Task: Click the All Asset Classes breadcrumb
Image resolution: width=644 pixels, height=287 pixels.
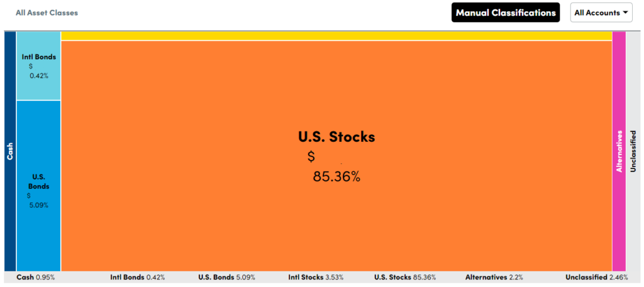Action: coord(47,13)
